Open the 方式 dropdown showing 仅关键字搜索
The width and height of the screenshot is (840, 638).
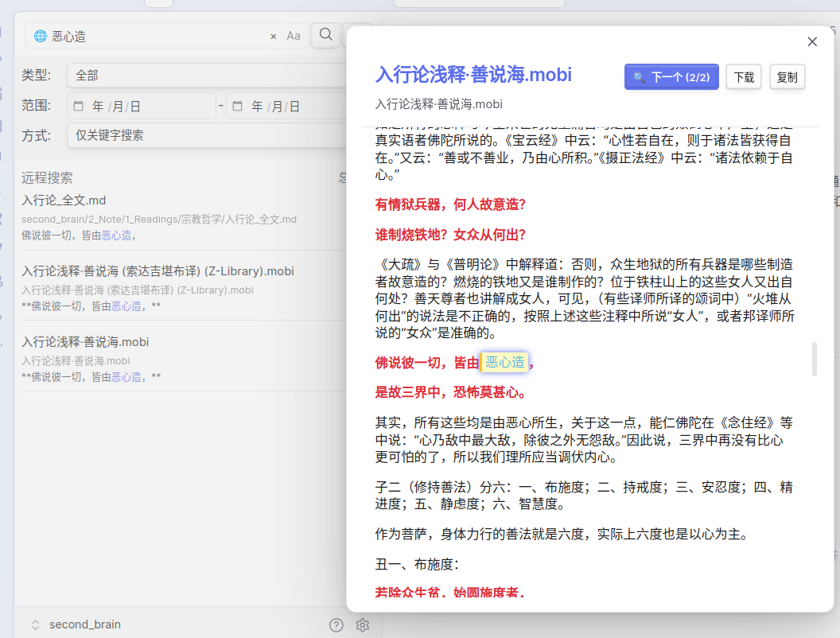point(207,135)
